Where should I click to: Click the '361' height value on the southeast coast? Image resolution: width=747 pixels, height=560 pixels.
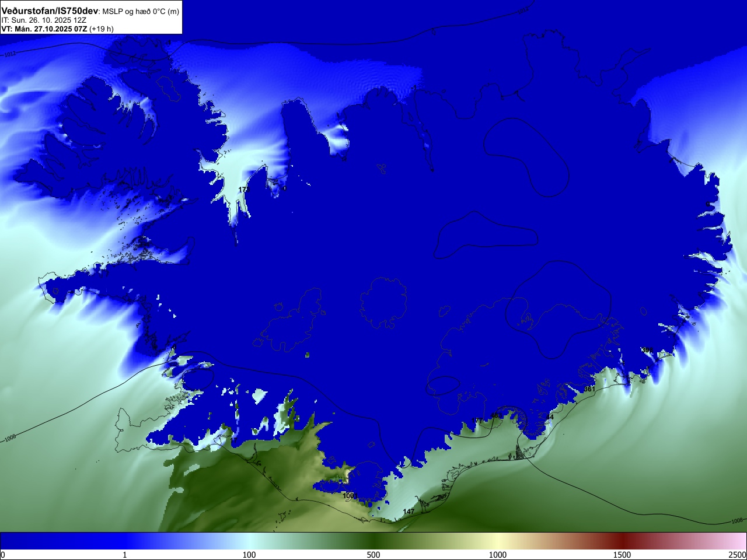[589, 389]
